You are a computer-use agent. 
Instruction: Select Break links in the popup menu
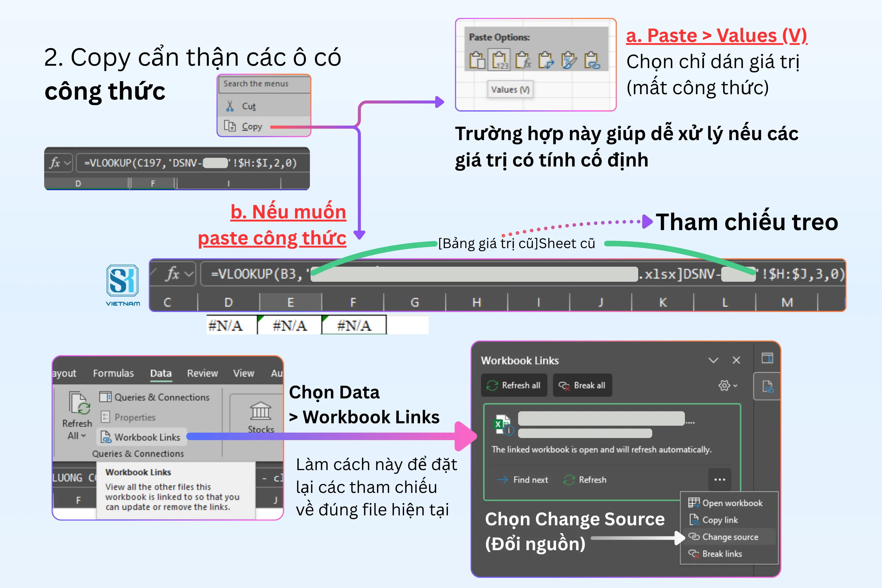729,553
